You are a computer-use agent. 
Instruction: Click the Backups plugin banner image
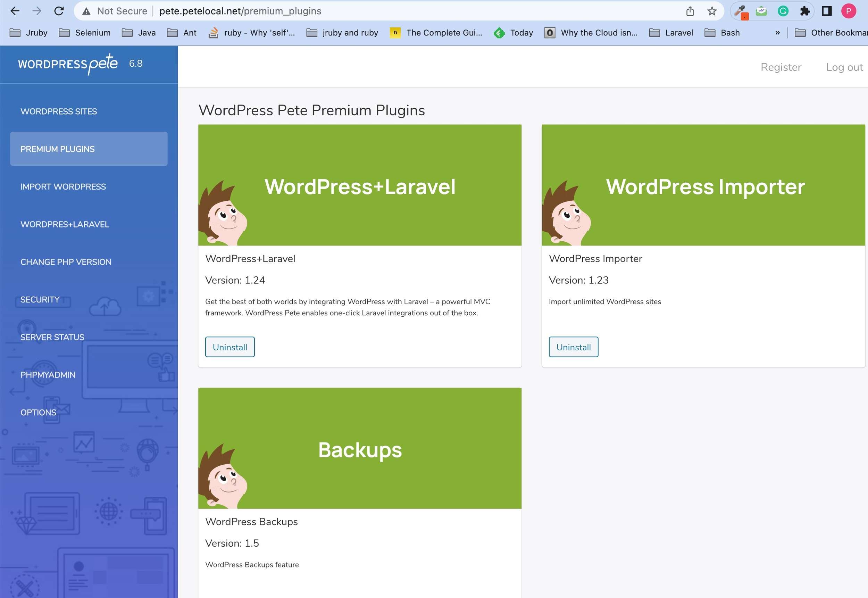(x=360, y=448)
